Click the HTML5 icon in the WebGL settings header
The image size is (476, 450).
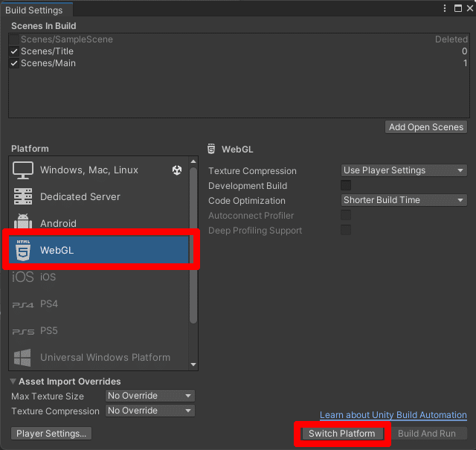pos(211,149)
